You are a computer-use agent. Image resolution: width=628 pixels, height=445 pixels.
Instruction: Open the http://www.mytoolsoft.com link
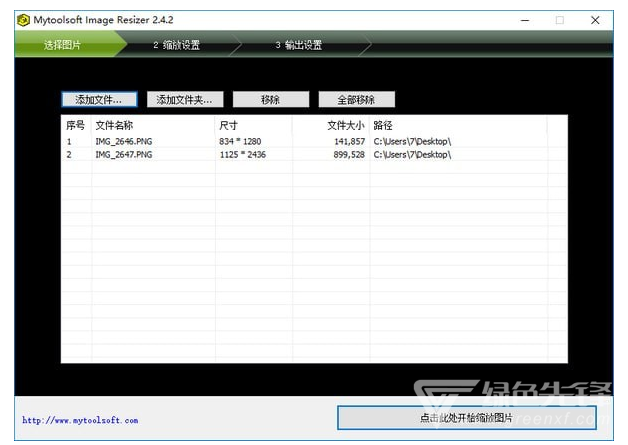coord(80,420)
